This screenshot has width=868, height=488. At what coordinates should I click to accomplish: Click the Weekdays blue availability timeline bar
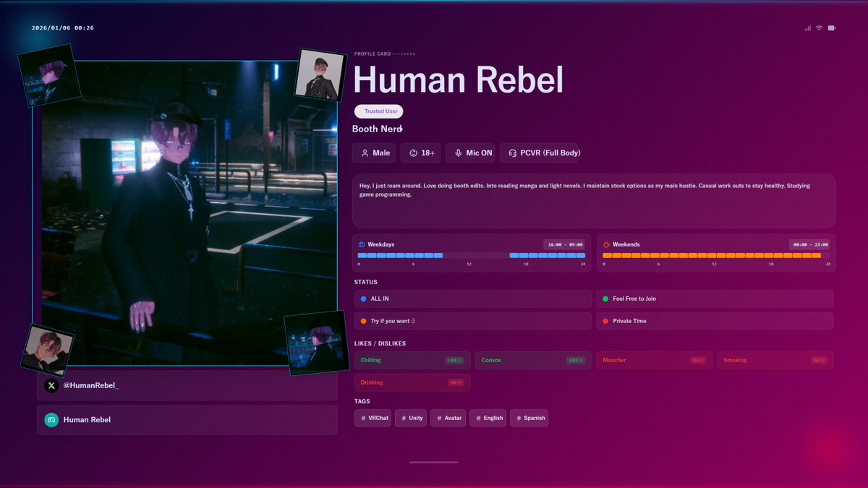point(472,255)
